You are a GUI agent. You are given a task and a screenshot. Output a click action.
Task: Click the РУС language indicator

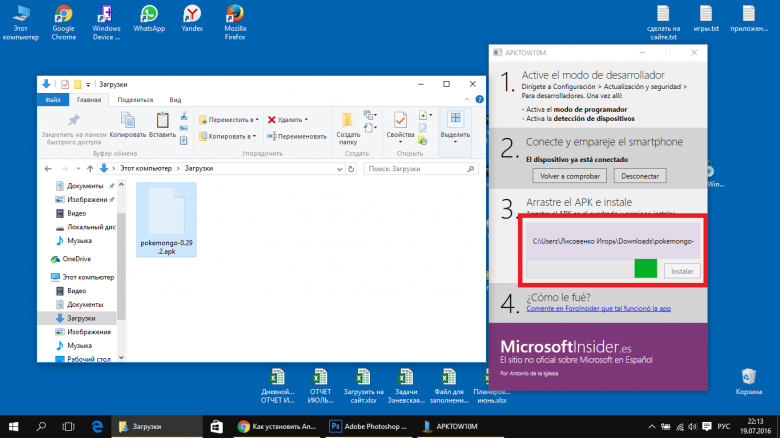pyautogui.click(x=724, y=427)
